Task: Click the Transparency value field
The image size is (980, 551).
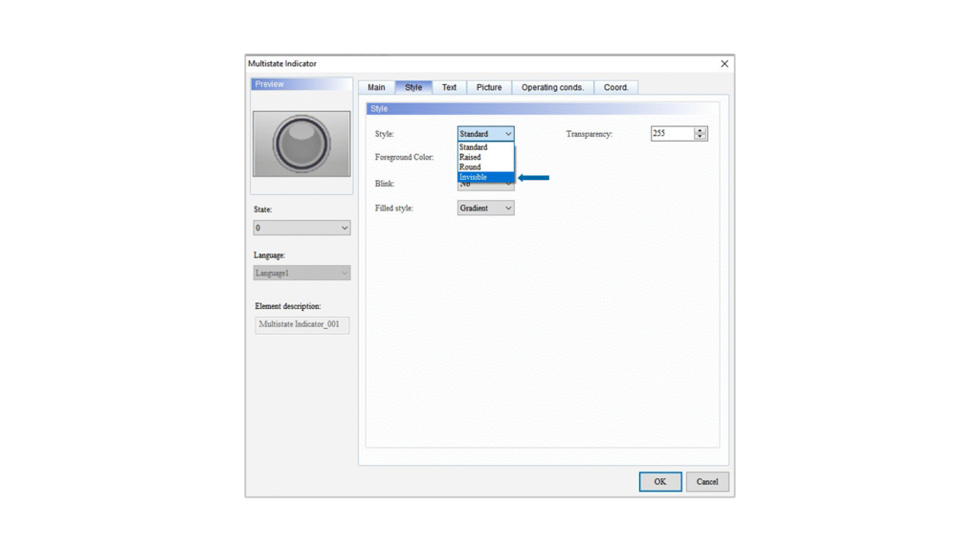Action: point(672,134)
